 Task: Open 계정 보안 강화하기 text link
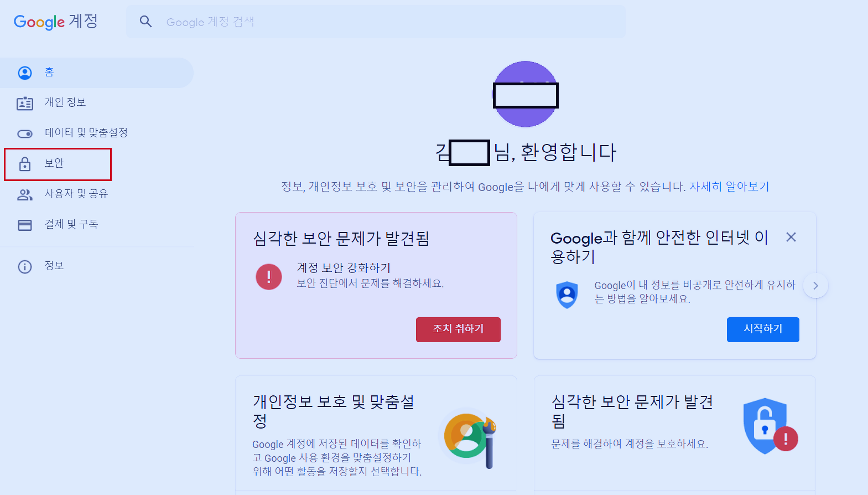(344, 268)
